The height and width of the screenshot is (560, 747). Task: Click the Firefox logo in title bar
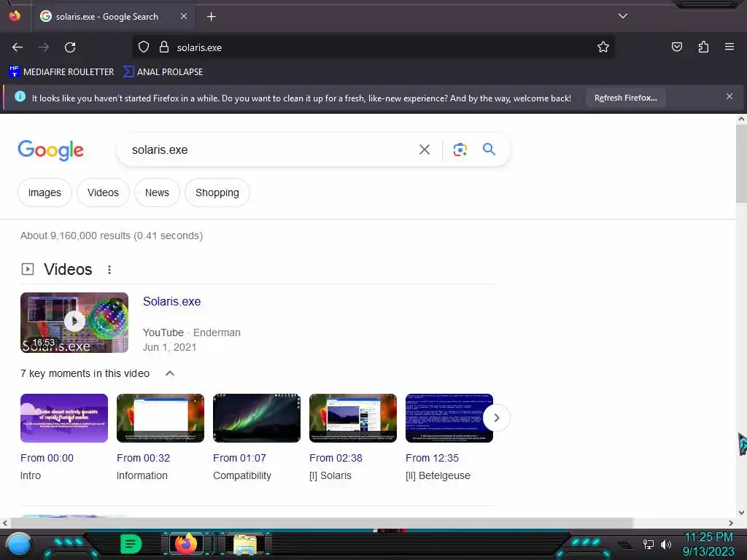click(x=15, y=16)
